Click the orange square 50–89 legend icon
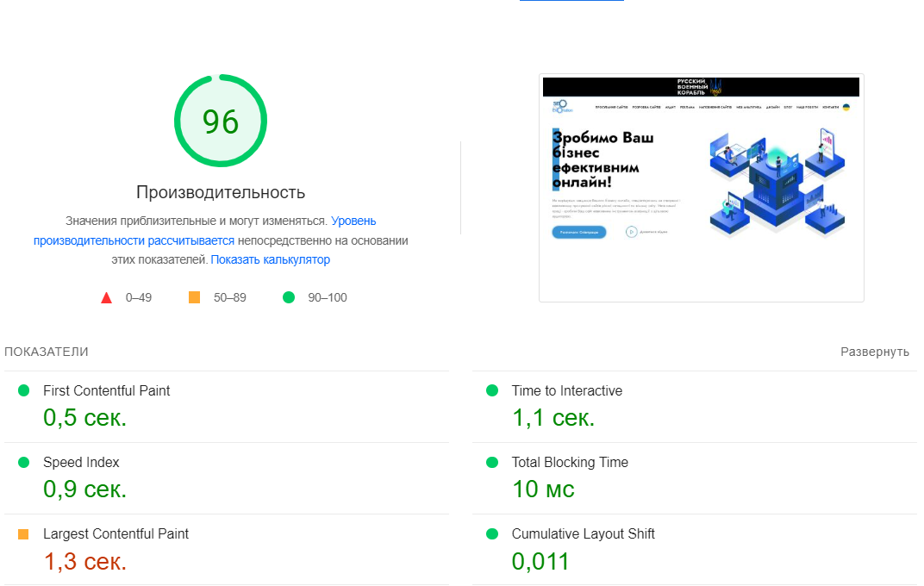Image resolution: width=924 pixels, height=586 pixels. click(x=194, y=297)
